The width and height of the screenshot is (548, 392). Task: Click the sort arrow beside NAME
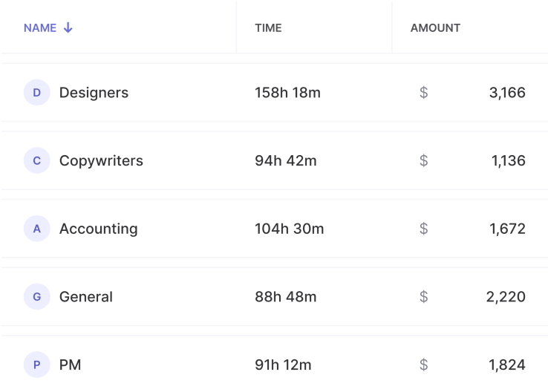tap(68, 28)
